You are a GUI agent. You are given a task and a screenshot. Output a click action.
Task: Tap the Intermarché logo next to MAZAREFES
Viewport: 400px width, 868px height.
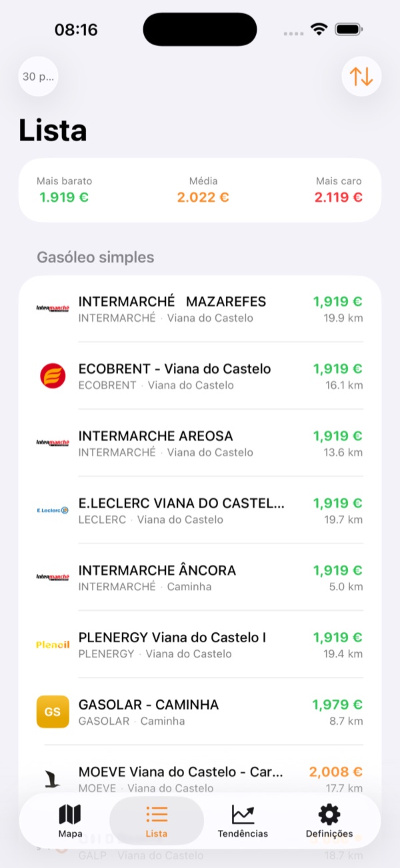pyautogui.click(x=53, y=308)
